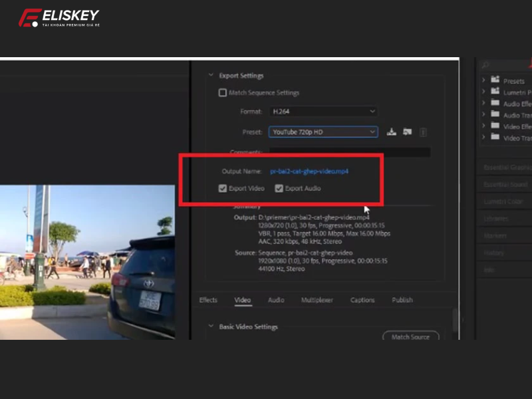Click the Match Source button

pyautogui.click(x=411, y=336)
